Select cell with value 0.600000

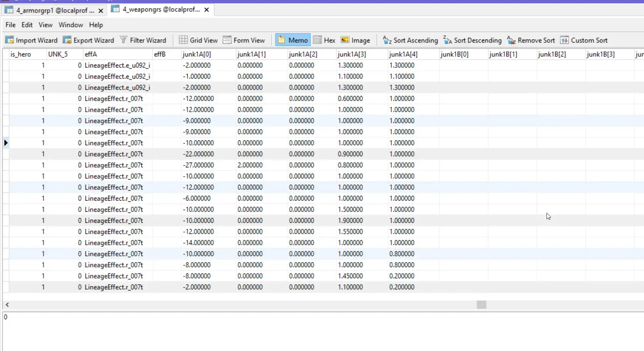click(362, 99)
